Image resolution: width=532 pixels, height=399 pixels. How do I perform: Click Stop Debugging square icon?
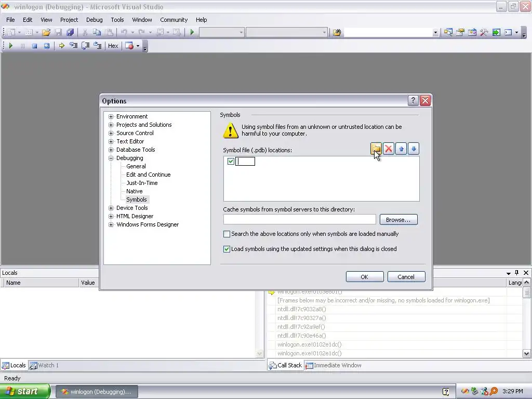click(34, 46)
